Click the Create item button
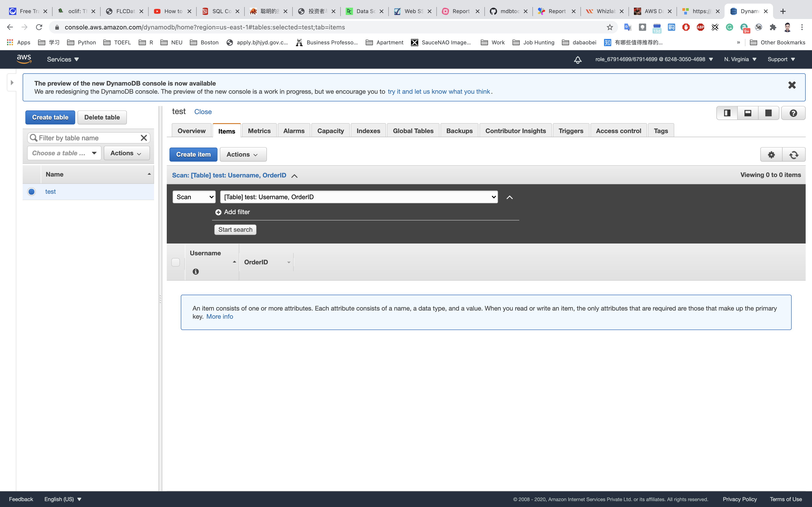Viewport: 812px width, 507px height. [193, 155]
